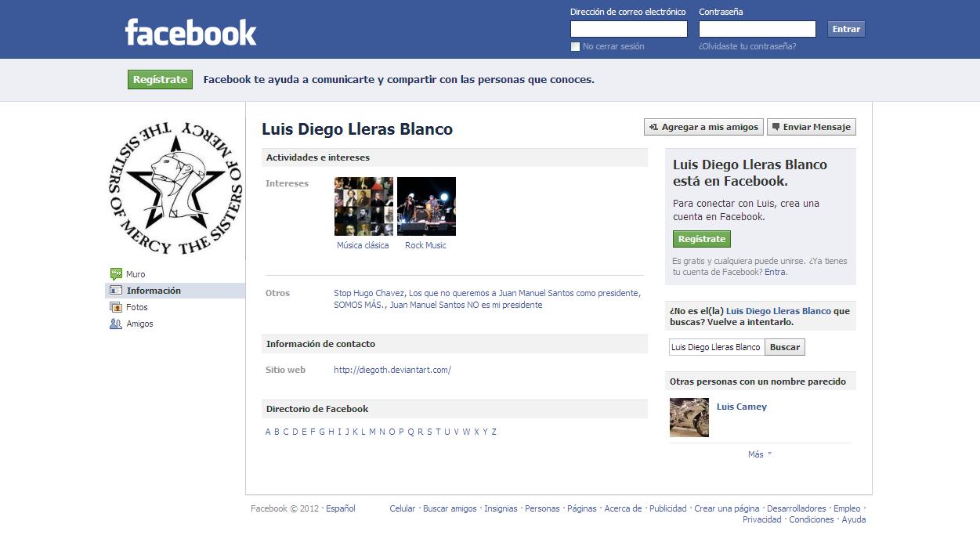Open the Muro tab
Viewport: 980px width, 557px height.
click(x=136, y=274)
